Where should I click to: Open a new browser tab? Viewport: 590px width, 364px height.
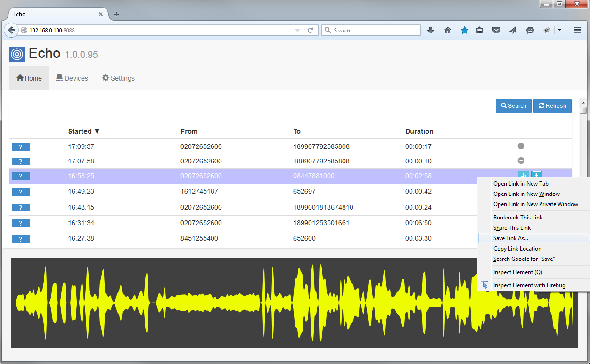pyautogui.click(x=116, y=14)
